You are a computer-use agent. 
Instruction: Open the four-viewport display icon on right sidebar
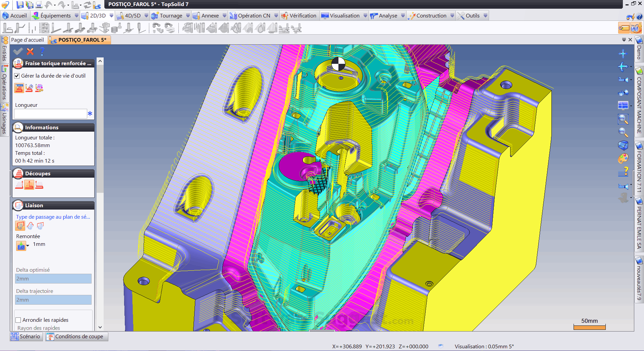[623, 105]
